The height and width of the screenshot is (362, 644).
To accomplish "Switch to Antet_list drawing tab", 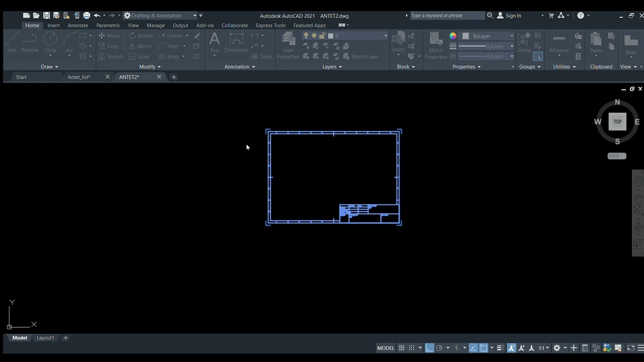I will pyautogui.click(x=79, y=77).
